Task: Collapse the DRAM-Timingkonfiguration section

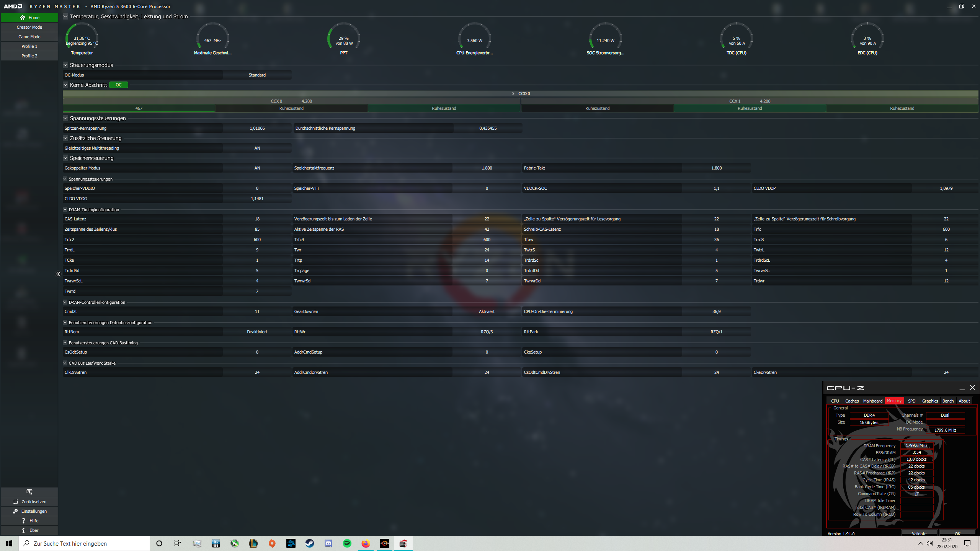Action: pos(65,209)
